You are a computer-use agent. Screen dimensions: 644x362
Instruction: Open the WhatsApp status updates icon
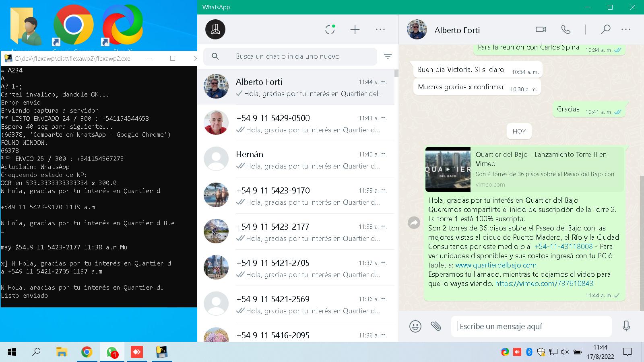point(330,29)
